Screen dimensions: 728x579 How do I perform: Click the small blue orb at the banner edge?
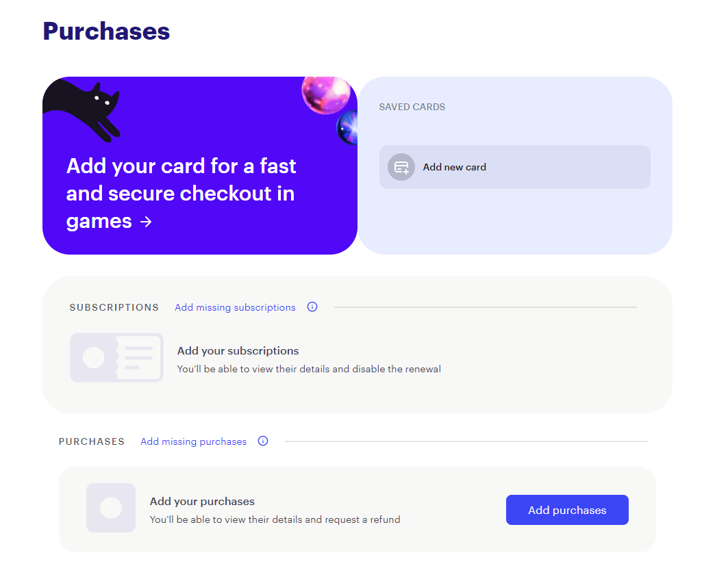point(348,127)
